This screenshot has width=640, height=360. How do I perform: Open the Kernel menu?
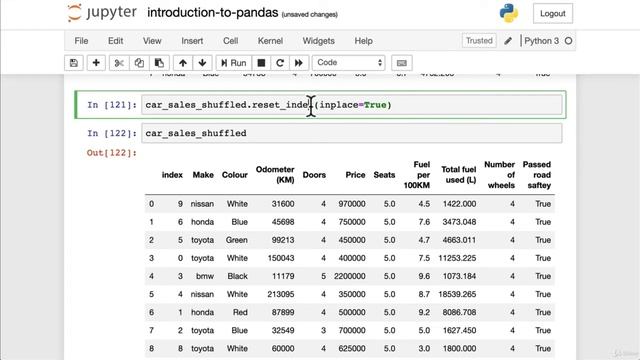[x=270, y=41]
